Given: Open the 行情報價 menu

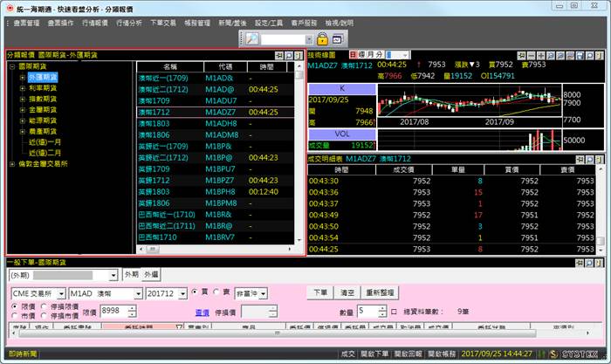Looking at the screenshot, I should pos(94,23).
